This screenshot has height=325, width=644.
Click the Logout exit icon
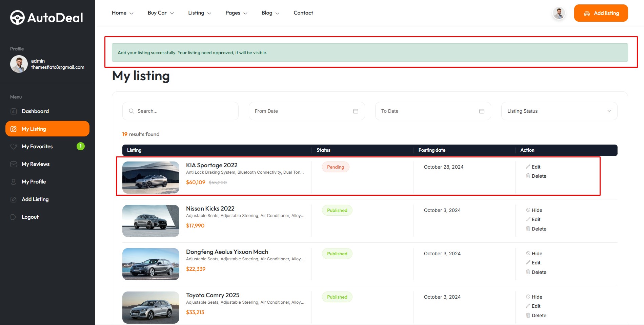14,217
